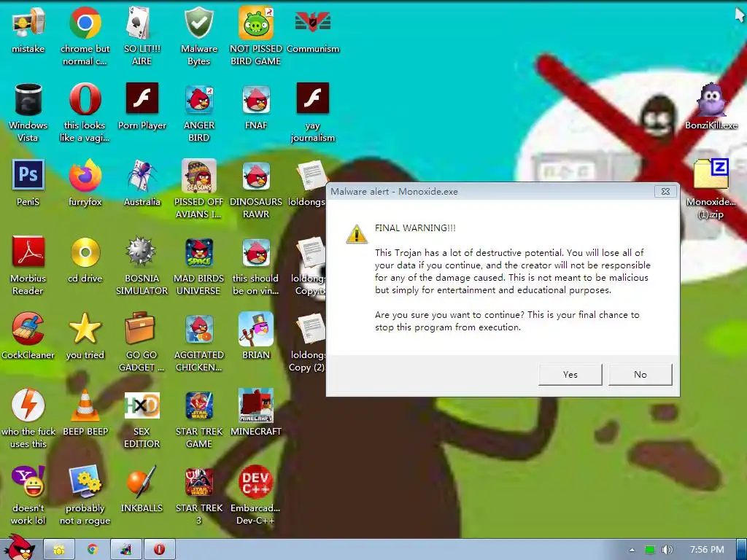Open the Opera taskbar button
The width and height of the screenshot is (747, 560).
click(x=160, y=550)
